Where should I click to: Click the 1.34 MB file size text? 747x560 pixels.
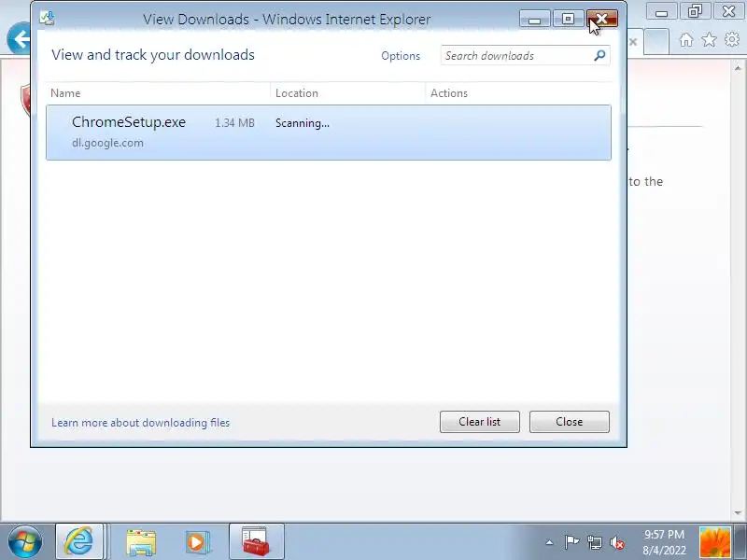(x=234, y=123)
